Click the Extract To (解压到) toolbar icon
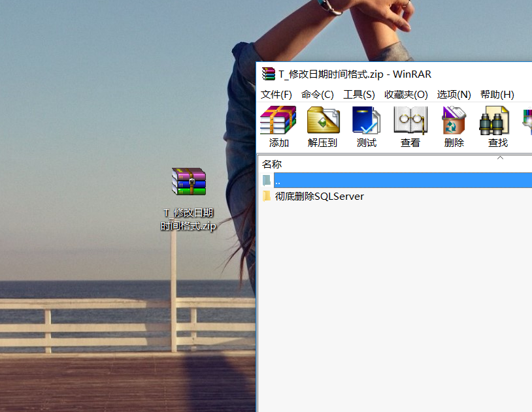 [x=323, y=120]
